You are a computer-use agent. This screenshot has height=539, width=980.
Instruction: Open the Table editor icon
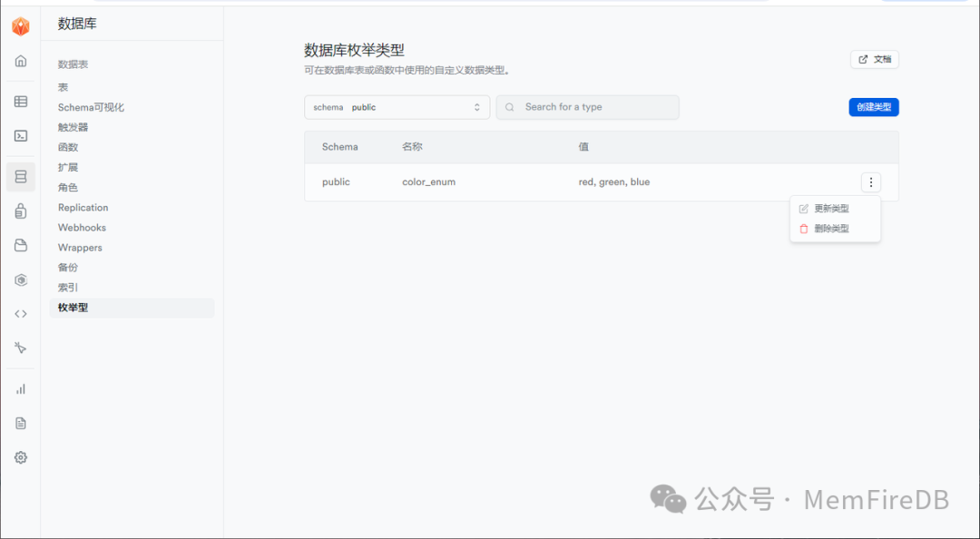[21, 102]
